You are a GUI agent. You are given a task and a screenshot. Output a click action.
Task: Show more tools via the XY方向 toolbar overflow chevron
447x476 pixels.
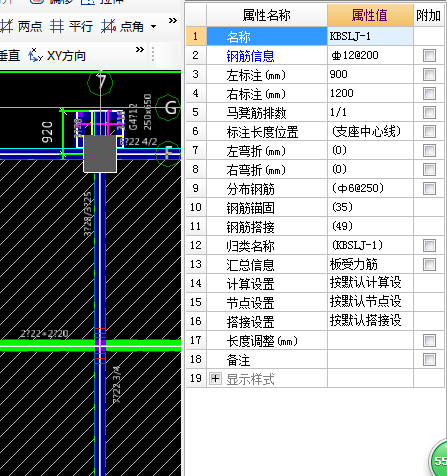tap(140, 50)
